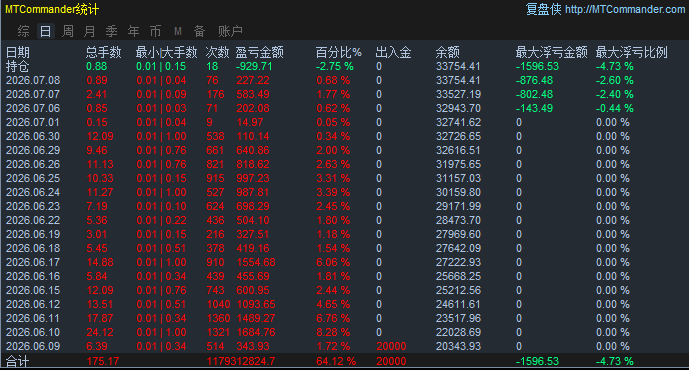Open the http://MTCommander.com link

[625, 9]
